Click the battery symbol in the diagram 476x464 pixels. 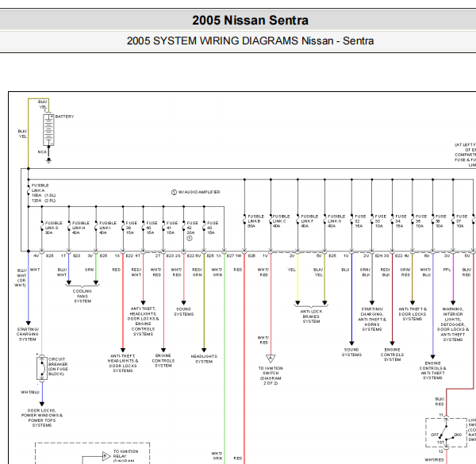tap(48, 130)
